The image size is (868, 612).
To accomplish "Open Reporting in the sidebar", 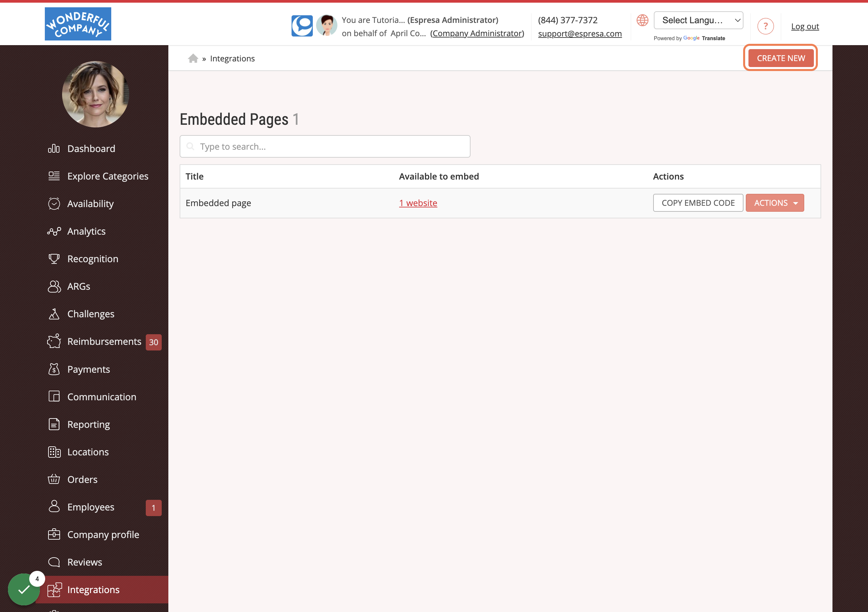I will click(88, 424).
